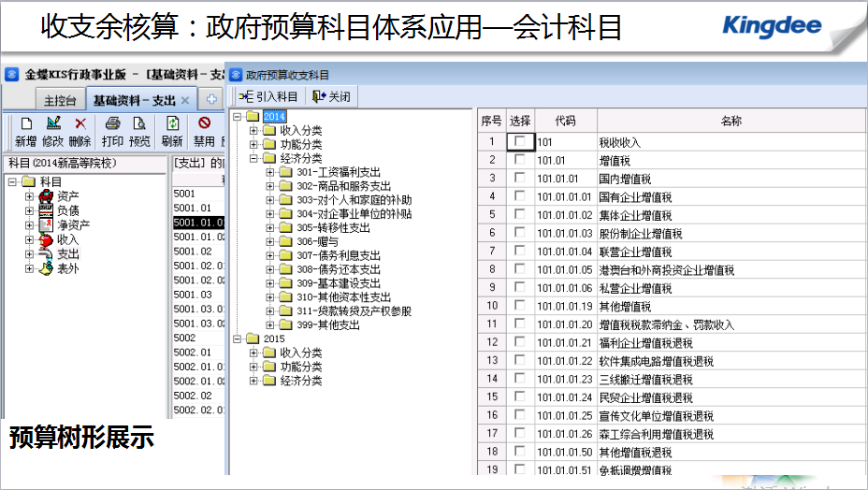The image size is (868, 490).
Task: Select the 净资产 node icon in 科目 tree
Action: click(x=46, y=224)
